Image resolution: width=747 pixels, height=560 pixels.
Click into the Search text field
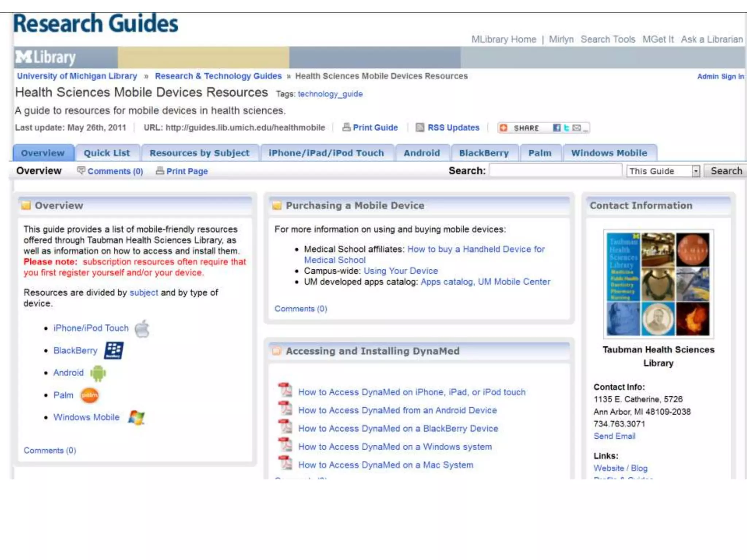point(555,171)
